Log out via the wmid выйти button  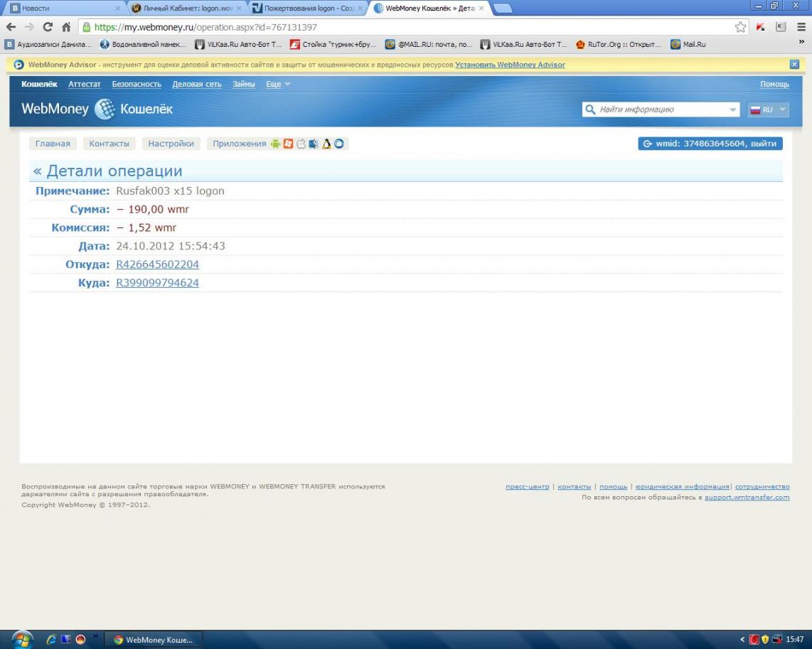click(710, 144)
